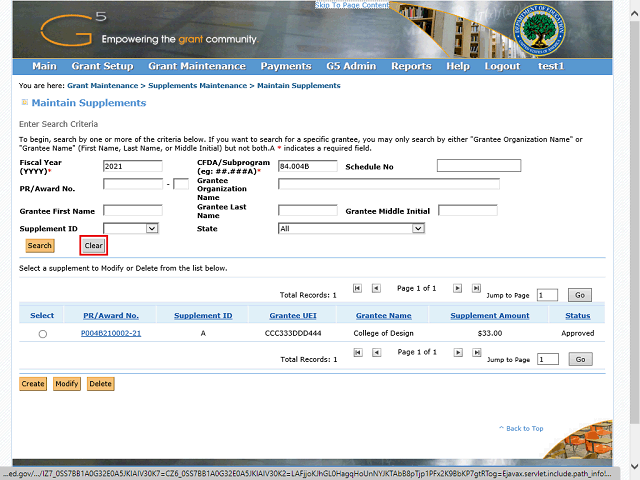Screen dimensions: 640x480
Task: Open award link P004B210002-21
Action: [111, 333]
